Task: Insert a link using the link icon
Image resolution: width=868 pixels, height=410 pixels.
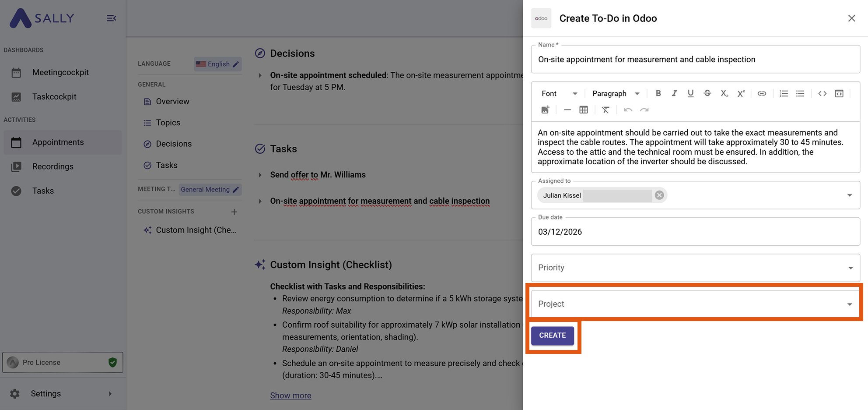Action: click(762, 93)
